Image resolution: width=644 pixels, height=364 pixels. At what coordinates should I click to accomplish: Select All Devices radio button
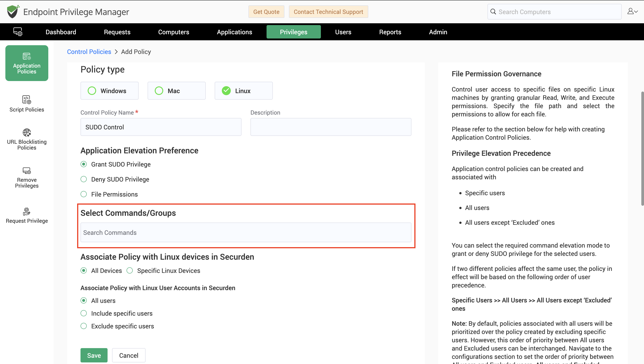84,271
